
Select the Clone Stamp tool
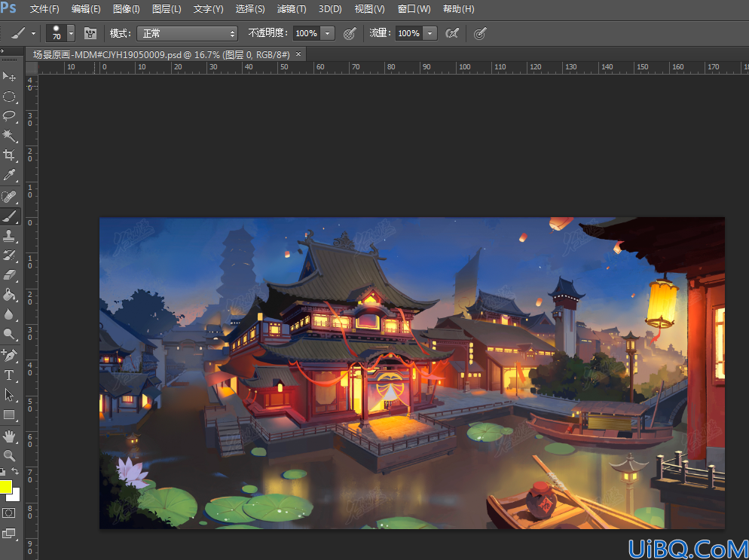[9, 236]
